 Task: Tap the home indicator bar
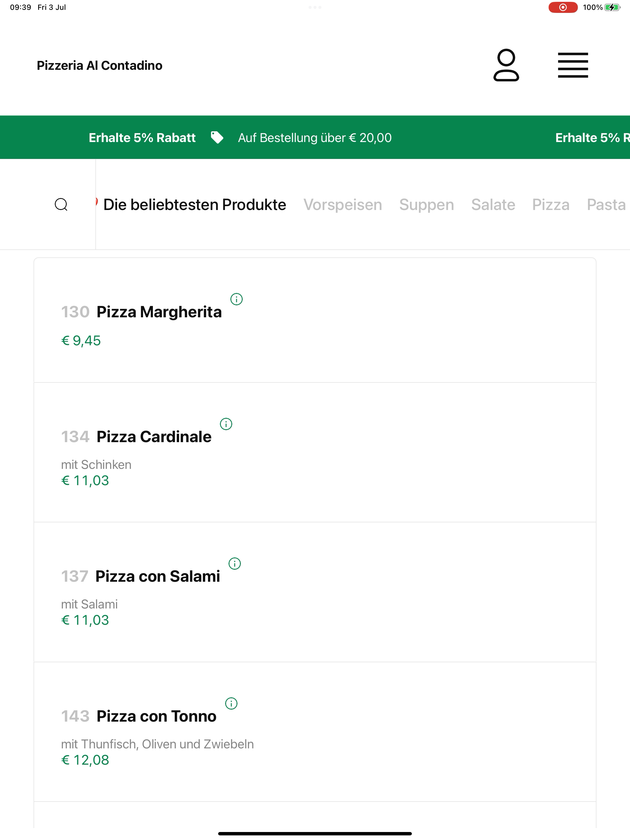315,834
